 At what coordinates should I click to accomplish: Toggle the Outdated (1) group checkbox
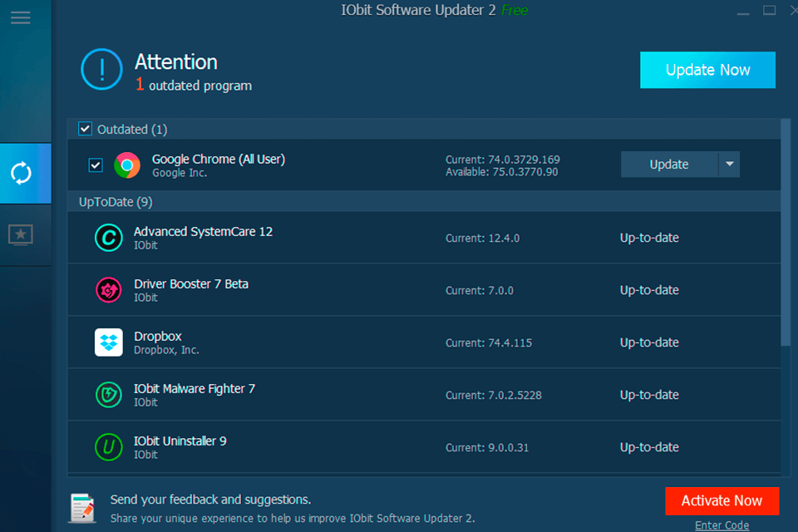click(x=85, y=129)
